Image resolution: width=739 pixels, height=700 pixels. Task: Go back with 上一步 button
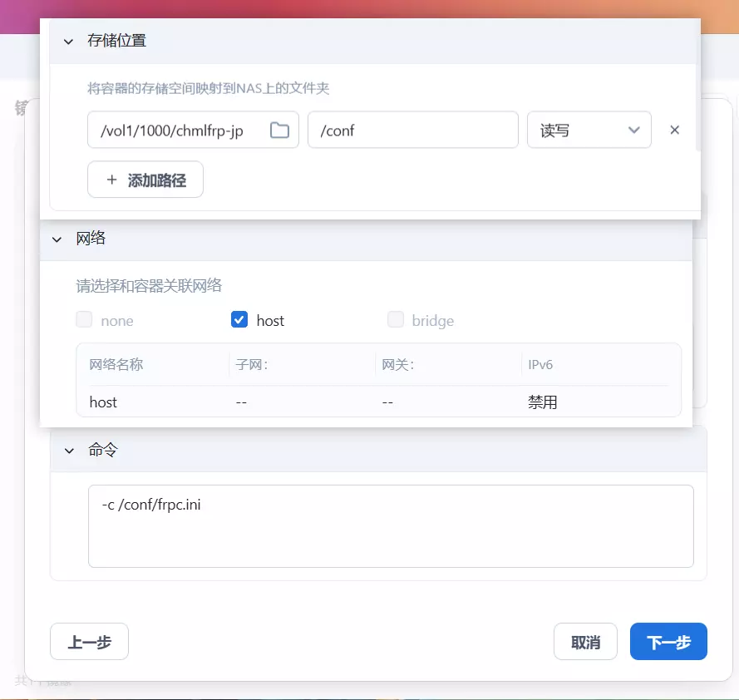(x=89, y=642)
